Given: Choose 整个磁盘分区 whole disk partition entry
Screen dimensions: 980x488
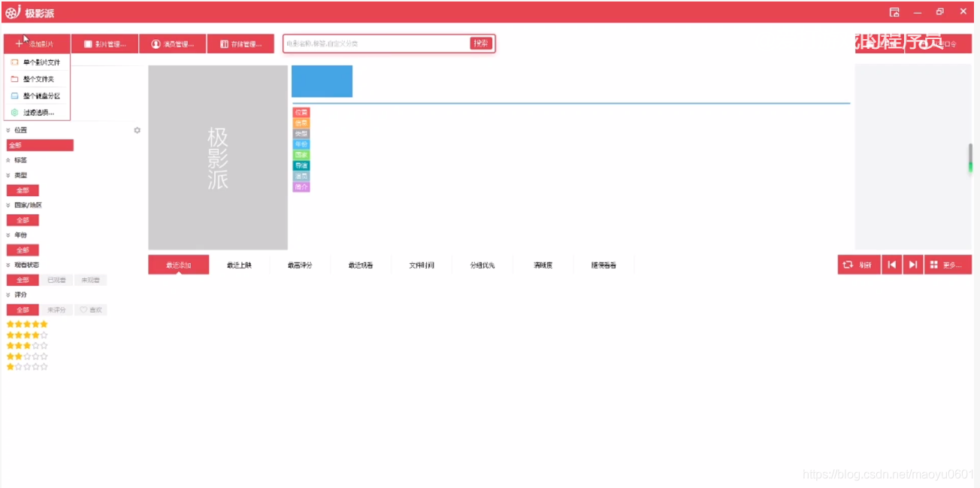Looking at the screenshot, I should pos(37,96).
